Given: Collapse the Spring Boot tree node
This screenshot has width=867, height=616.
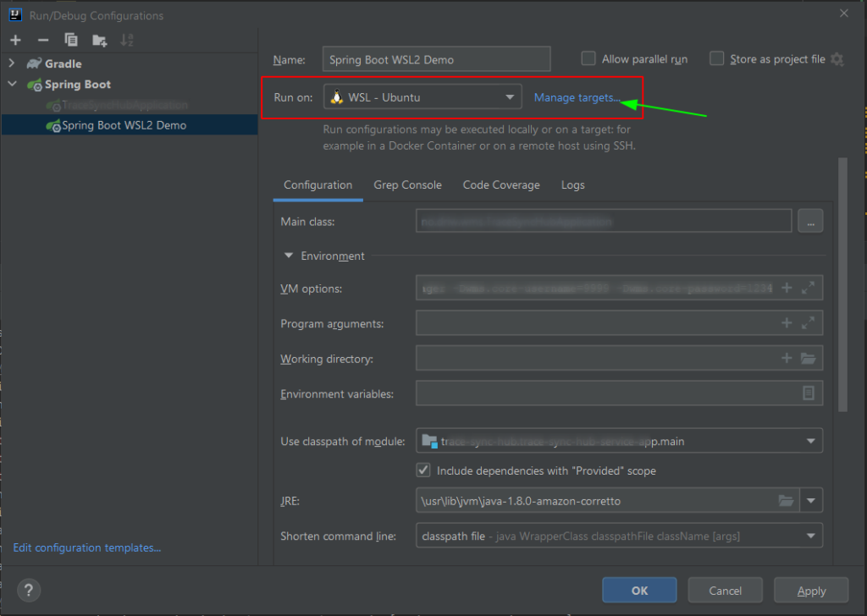Looking at the screenshot, I should click(x=12, y=84).
